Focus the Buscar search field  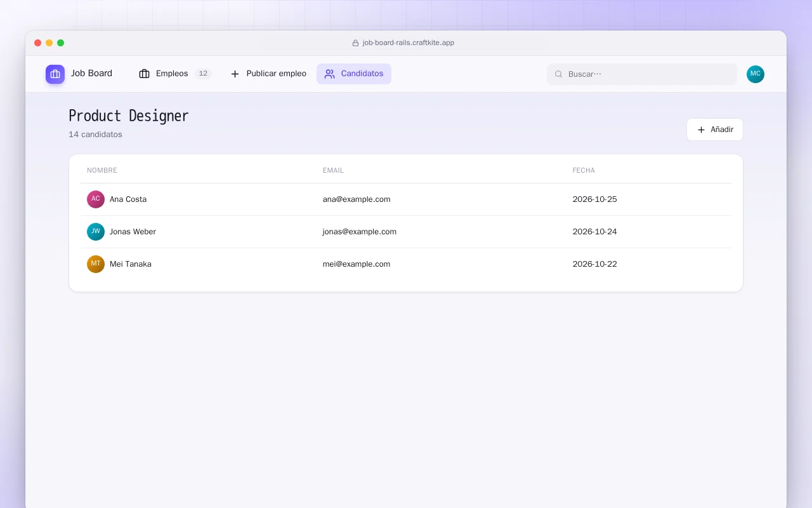click(x=642, y=74)
